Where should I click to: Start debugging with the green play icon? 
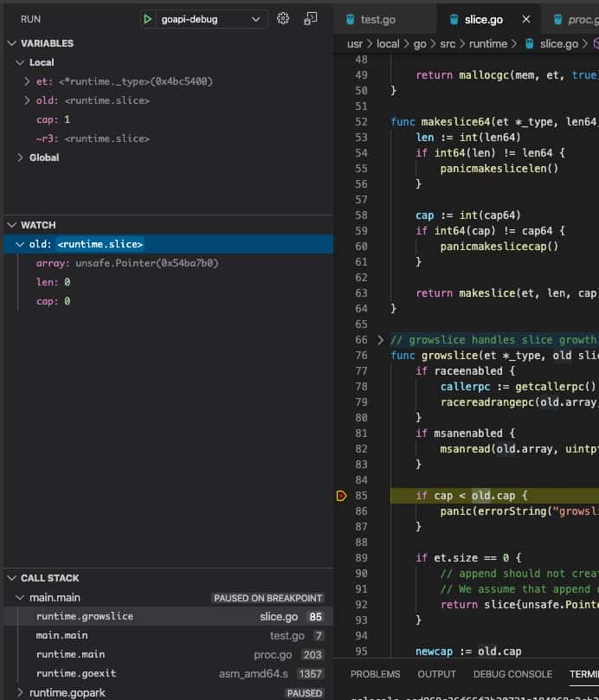[x=147, y=19]
